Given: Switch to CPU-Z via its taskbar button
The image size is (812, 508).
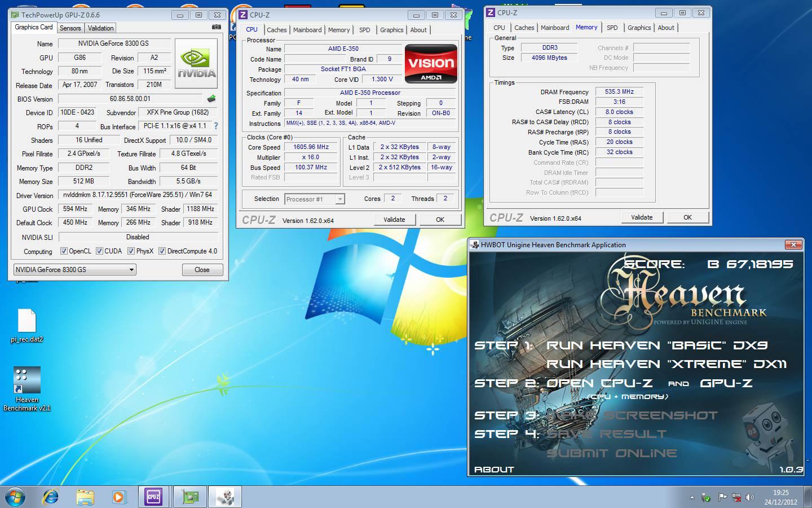Looking at the screenshot, I should 153,497.
